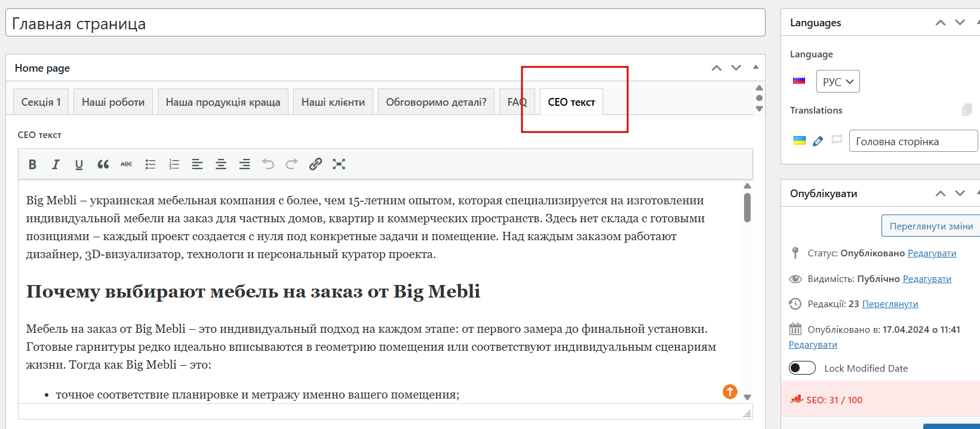Screen dimensions: 980x429
Task: Create a numbered list
Action: pyautogui.click(x=174, y=164)
